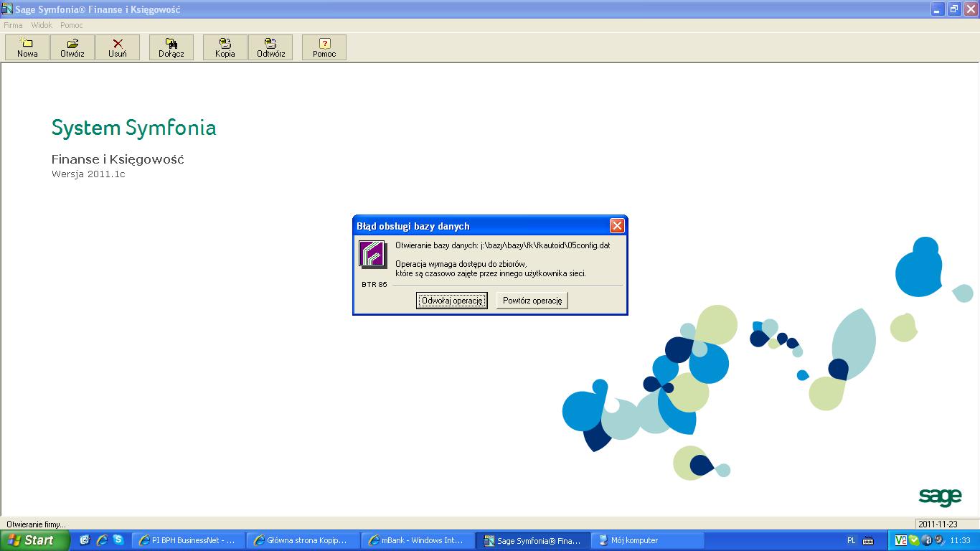The width and height of the screenshot is (980, 551).
Task: Switch to Mój komputer taskbar window
Action: point(647,540)
